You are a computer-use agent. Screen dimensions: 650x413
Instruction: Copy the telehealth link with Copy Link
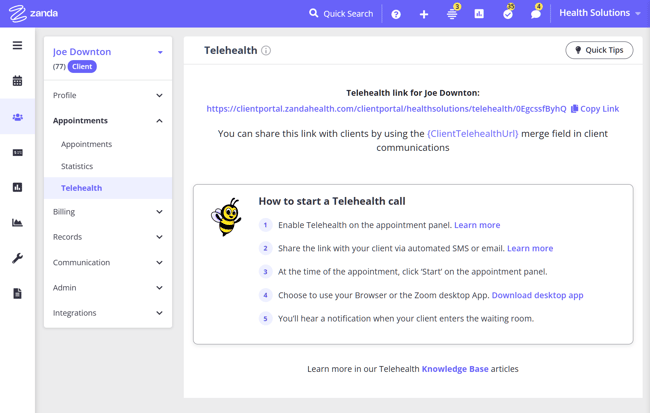(x=595, y=109)
